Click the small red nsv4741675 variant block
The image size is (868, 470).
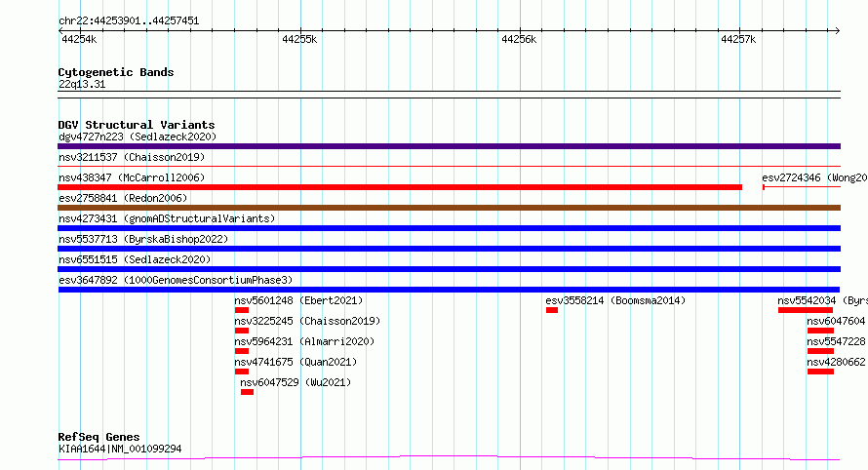[x=242, y=372]
